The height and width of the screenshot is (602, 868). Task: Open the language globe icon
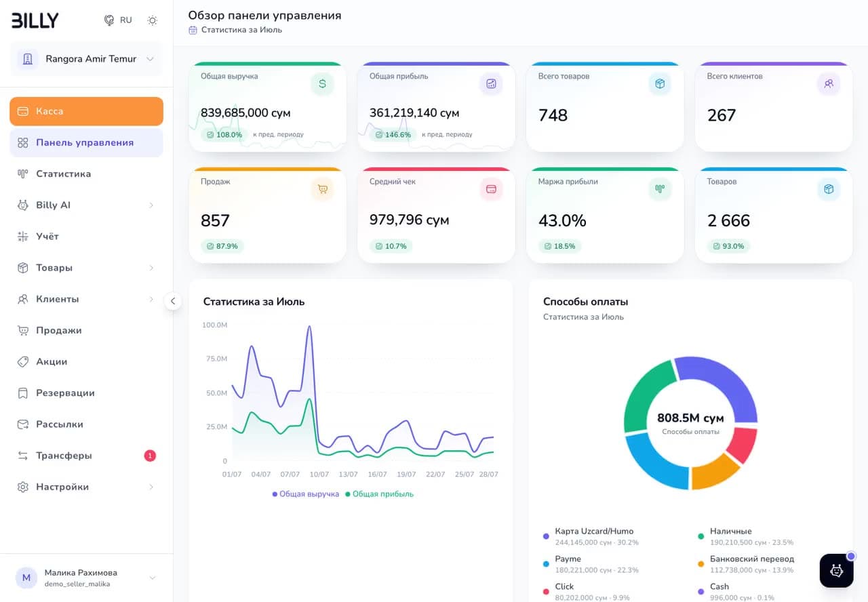coord(109,20)
